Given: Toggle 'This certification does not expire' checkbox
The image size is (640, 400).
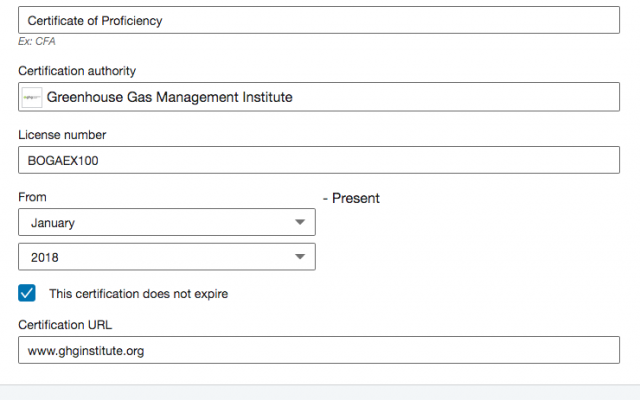Looking at the screenshot, I should [x=27, y=293].
